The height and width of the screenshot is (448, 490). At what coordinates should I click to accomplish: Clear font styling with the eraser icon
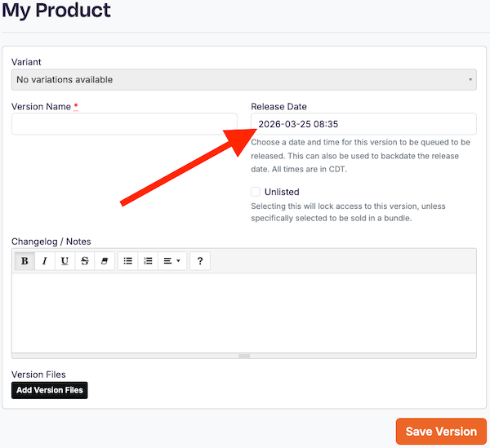click(x=105, y=261)
